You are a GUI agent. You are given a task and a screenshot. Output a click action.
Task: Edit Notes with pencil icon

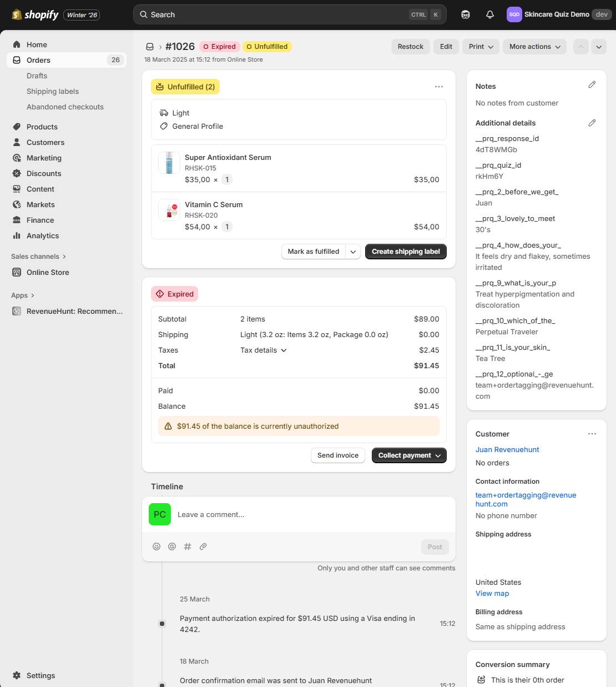coord(592,84)
